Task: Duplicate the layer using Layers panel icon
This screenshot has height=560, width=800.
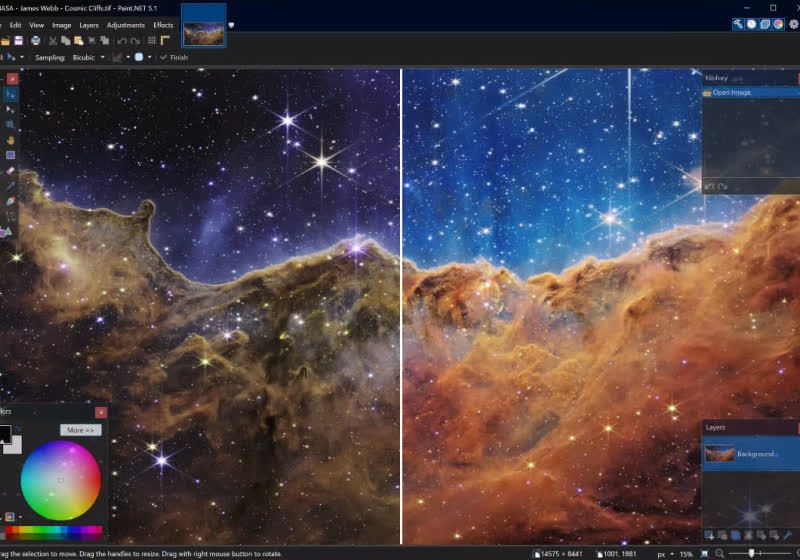Action: point(735,535)
